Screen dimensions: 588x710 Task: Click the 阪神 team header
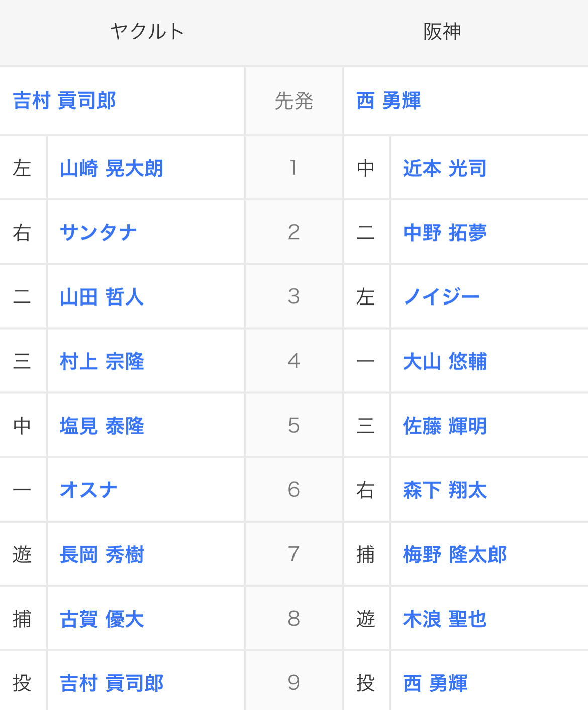442,32
